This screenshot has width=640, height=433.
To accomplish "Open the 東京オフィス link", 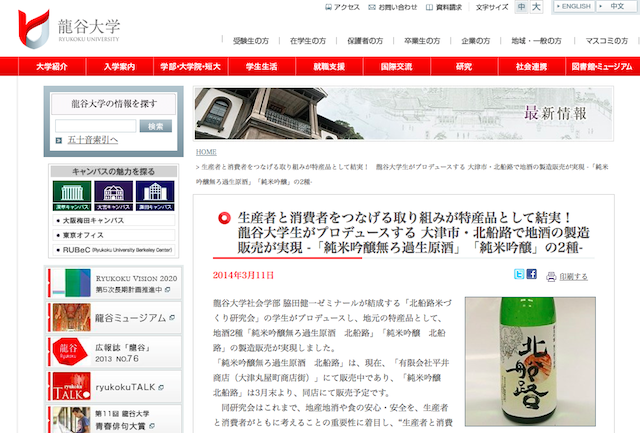I will point(113,235).
